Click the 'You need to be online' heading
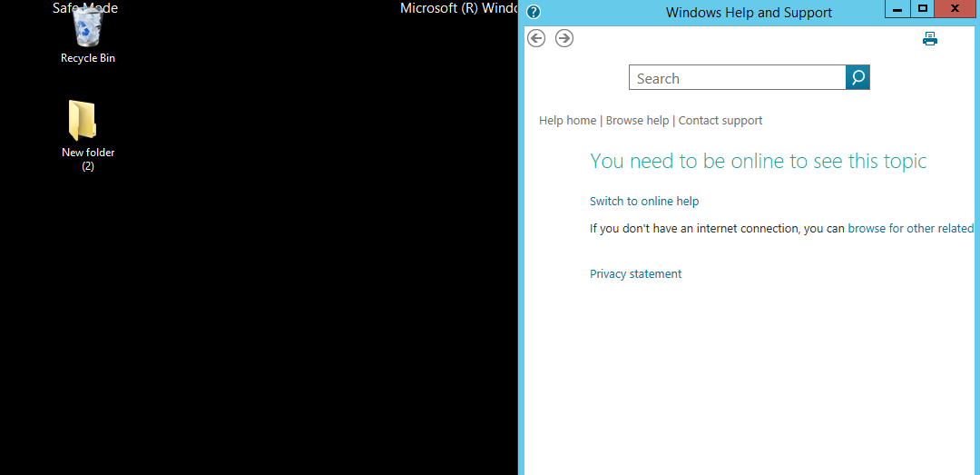This screenshot has height=475, width=980. point(758,161)
